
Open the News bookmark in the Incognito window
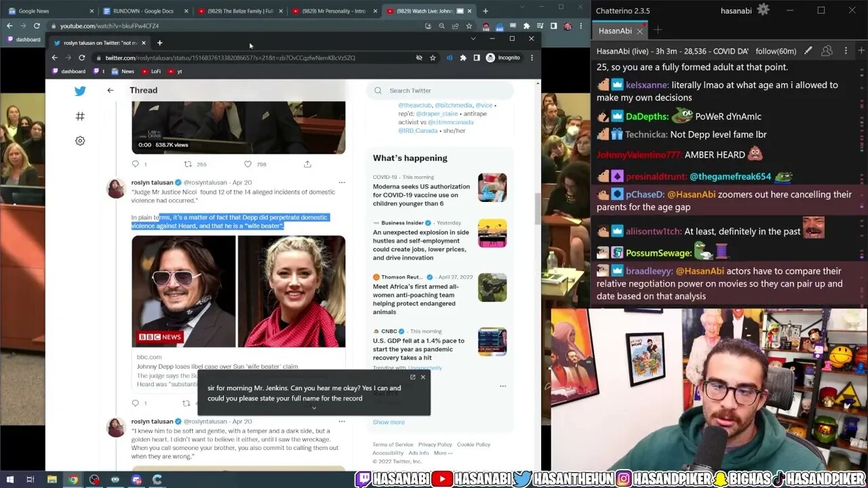pyautogui.click(x=123, y=71)
